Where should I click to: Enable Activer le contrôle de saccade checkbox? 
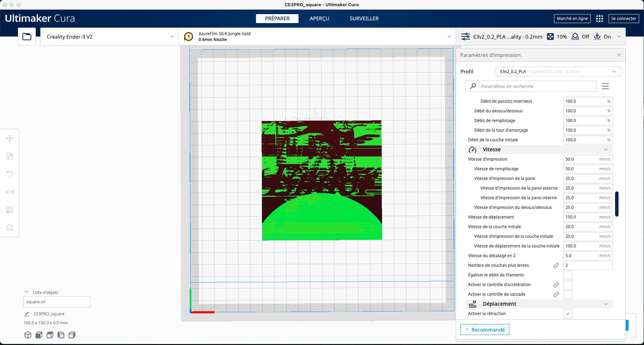[x=568, y=294]
